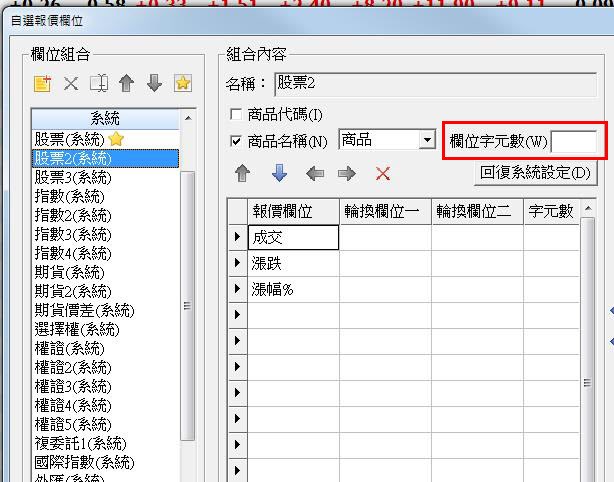Select 期貨(系統) in the list
This screenshot has width=614, height=482.
[x=105, y=272]
